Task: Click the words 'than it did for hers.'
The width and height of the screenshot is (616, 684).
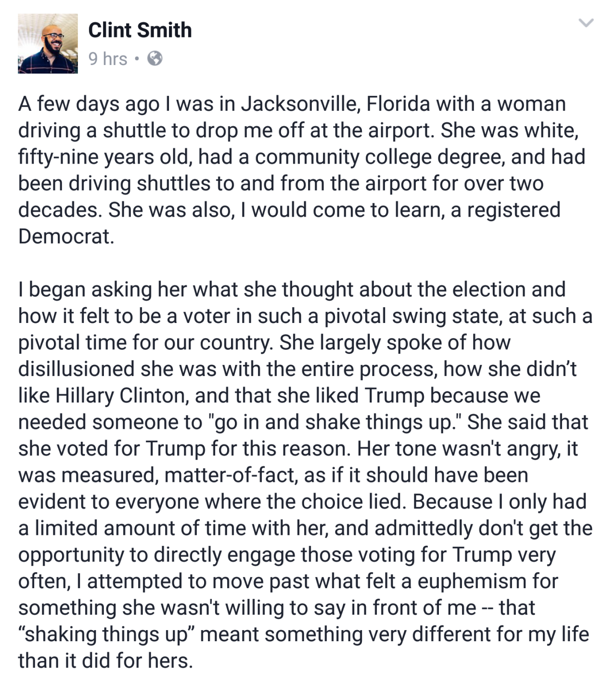Action: pos(106,660)
